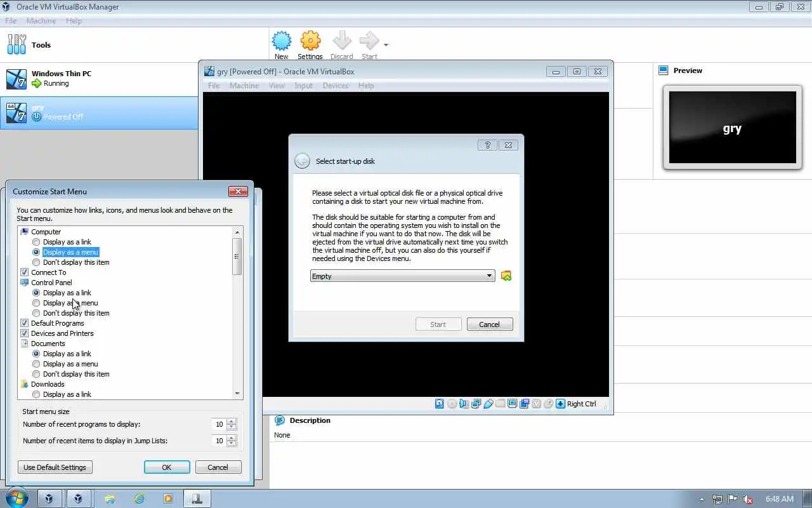Decrease number of recent programs to display
The image size is (812, 508).
232,427
